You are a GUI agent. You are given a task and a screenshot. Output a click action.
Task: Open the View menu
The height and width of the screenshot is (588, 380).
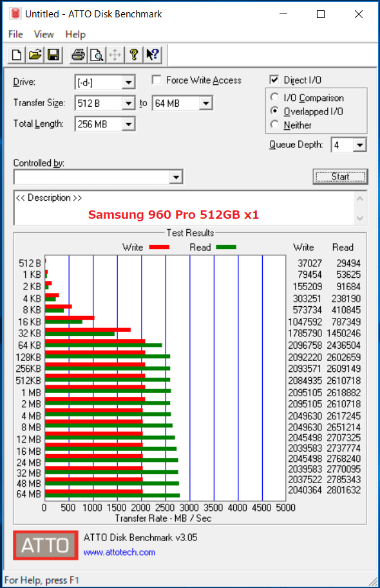[x=44, y=35]
